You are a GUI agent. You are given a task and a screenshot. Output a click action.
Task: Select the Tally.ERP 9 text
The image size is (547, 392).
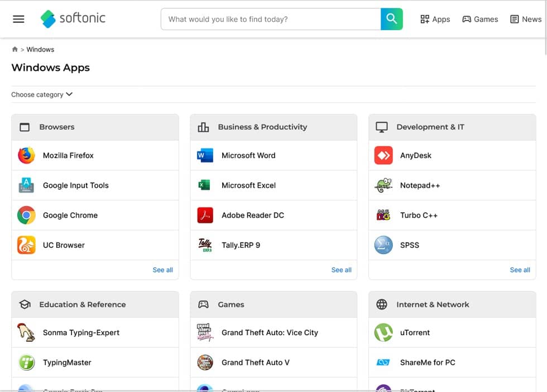coord(241,245)
